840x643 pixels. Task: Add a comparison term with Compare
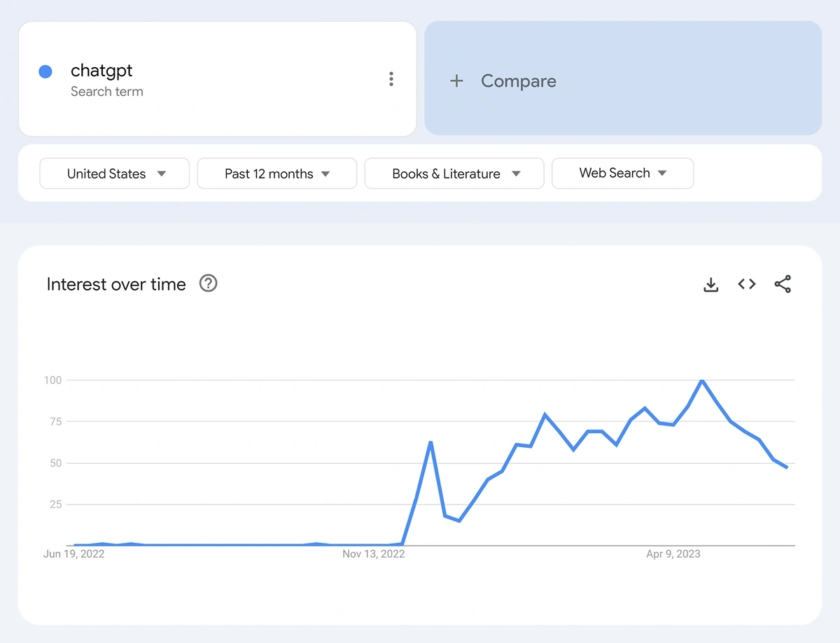coord(623,78)
